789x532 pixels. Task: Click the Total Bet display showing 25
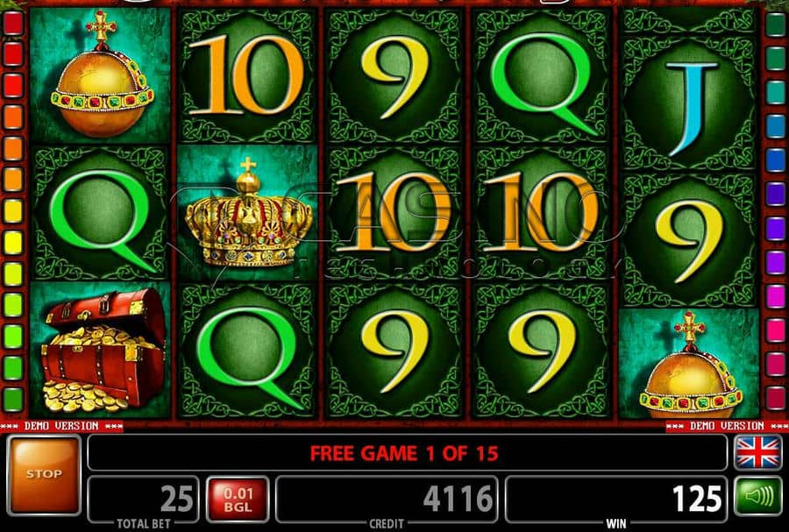[144, 500]
